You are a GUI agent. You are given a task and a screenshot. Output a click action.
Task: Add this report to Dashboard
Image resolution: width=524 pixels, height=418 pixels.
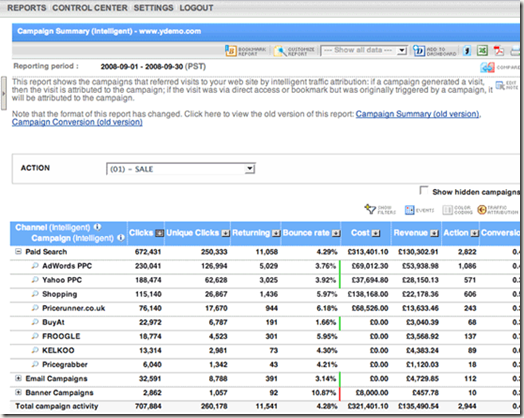[419, 51]
